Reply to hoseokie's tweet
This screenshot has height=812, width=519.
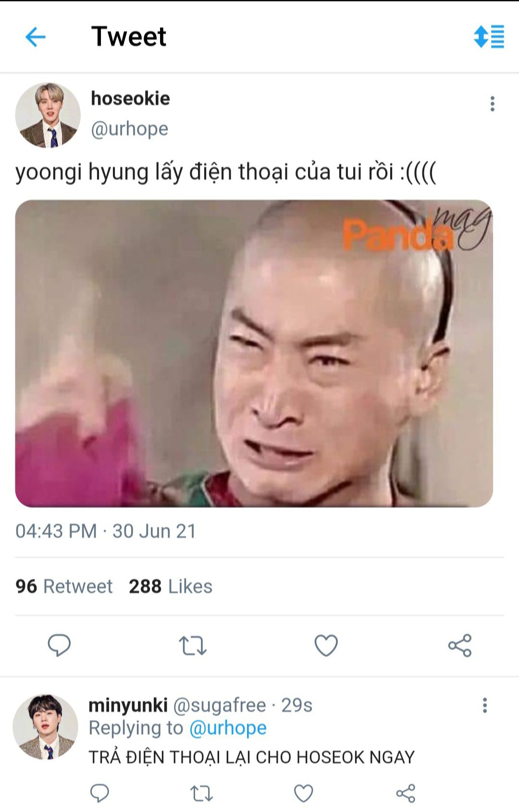pyautogui.click(x=59, y=645)
